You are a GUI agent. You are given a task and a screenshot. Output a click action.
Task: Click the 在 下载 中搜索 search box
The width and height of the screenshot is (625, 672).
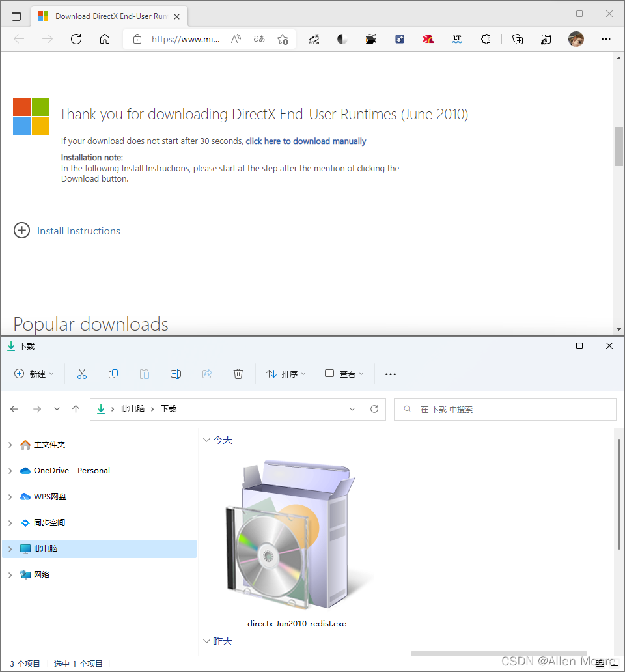point(505,410)
